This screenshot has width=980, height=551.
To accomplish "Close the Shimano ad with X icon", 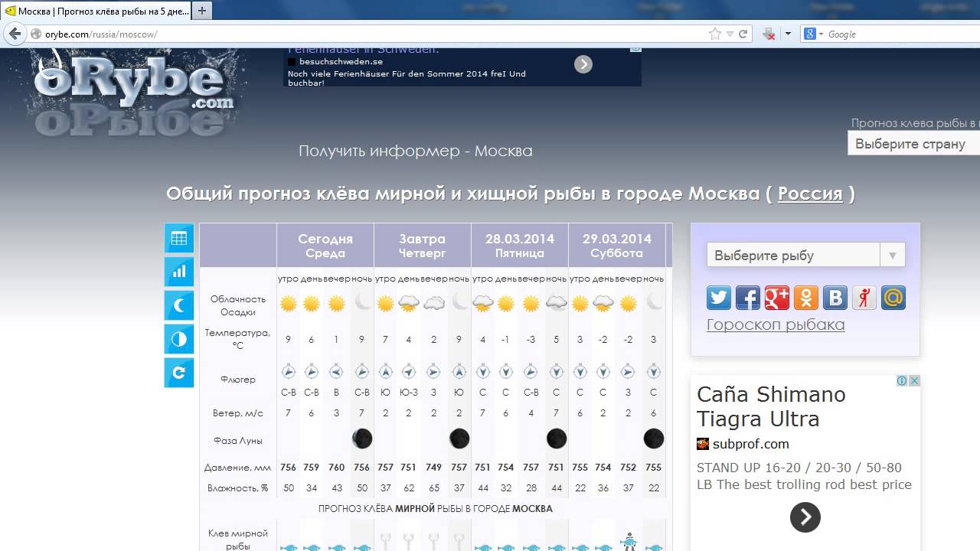I will [x=914, y=381].
